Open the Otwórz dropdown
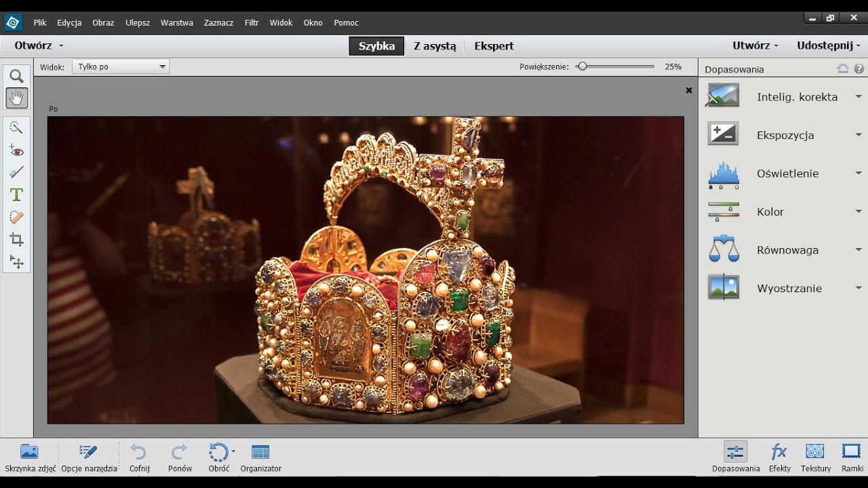 point(39,45)
